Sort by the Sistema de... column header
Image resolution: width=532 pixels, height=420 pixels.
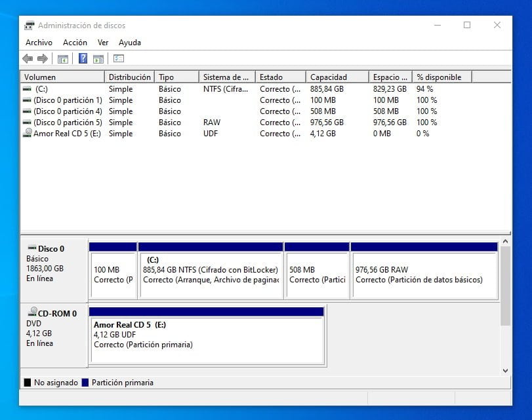pyautogui.click(x=228, y=77)
